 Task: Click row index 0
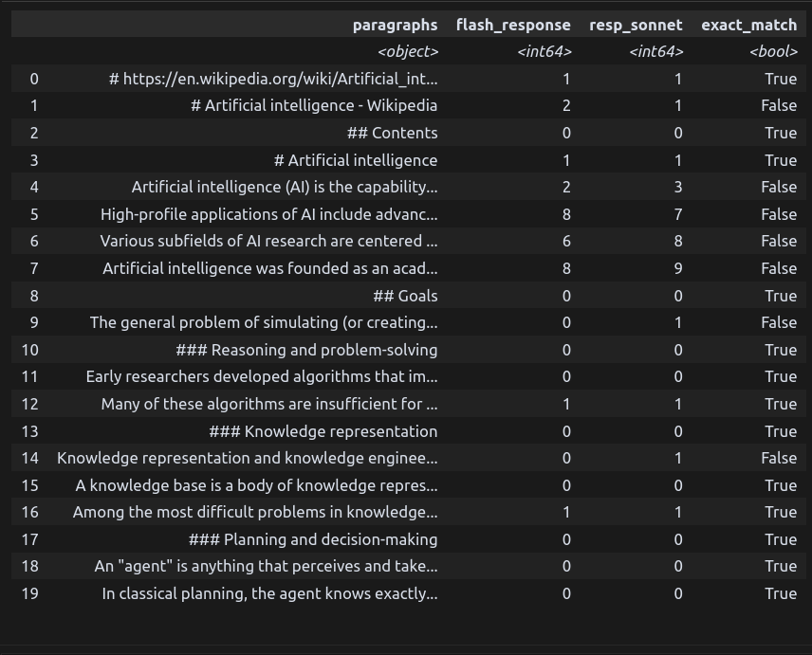[x=34, y=79]
